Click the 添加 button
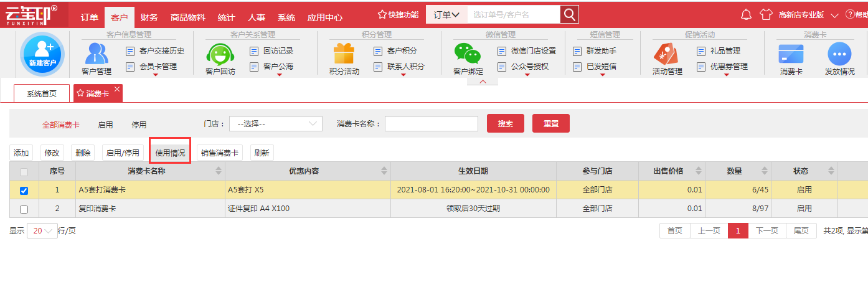Viewport: 868px width, 302px height. click(21, 153)
